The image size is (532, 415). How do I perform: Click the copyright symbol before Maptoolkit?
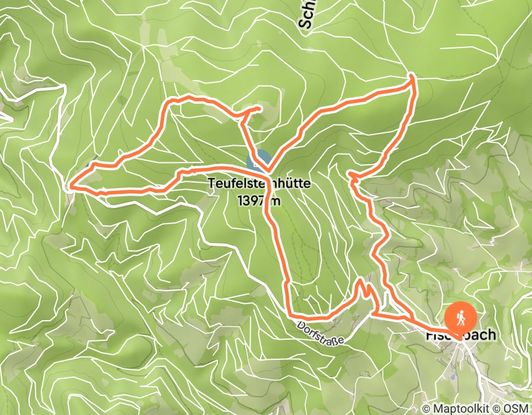[x=426, y=408]
